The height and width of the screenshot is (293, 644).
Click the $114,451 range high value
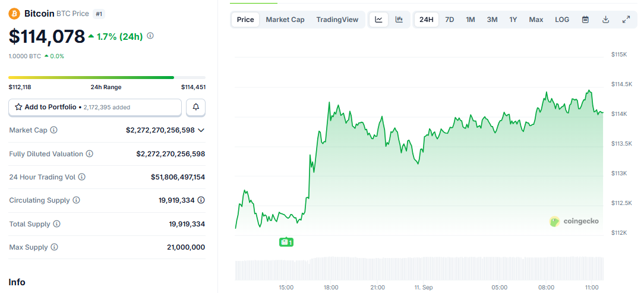tap(194, 87)
